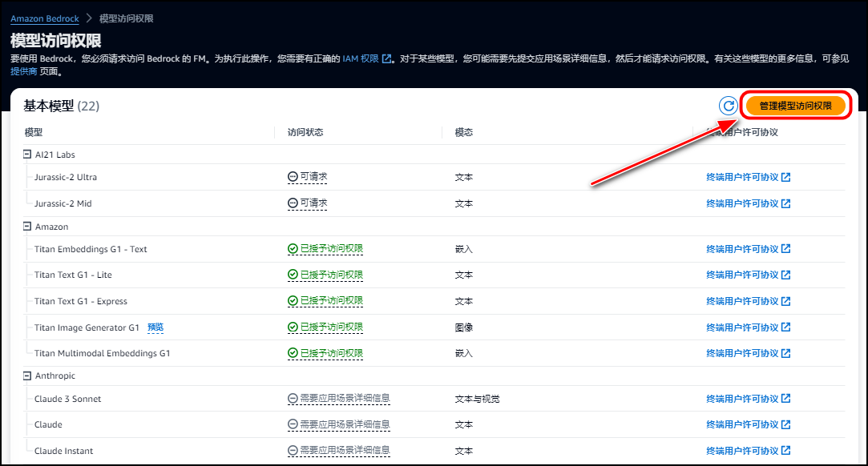Open EULA link for Claude Instant
This screenshot has width=868, height=466.
[x=749, y=451]
